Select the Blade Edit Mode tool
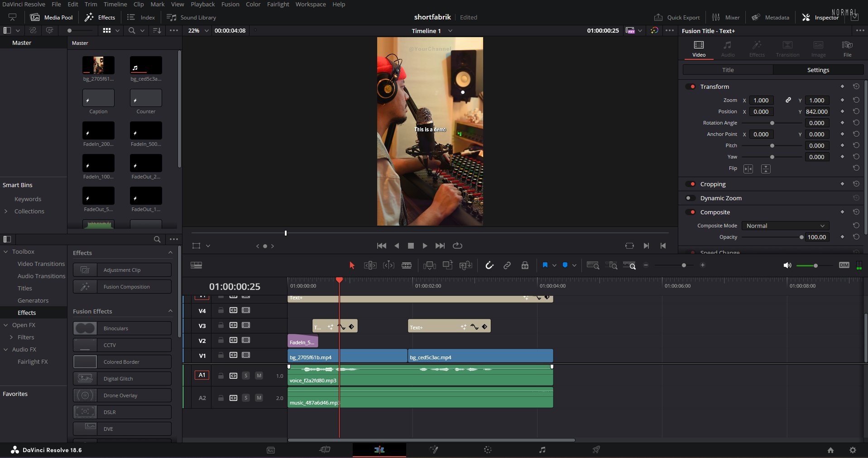Image resolution: width=868 pixels, height=458 pixels. [x=407, y=265]
